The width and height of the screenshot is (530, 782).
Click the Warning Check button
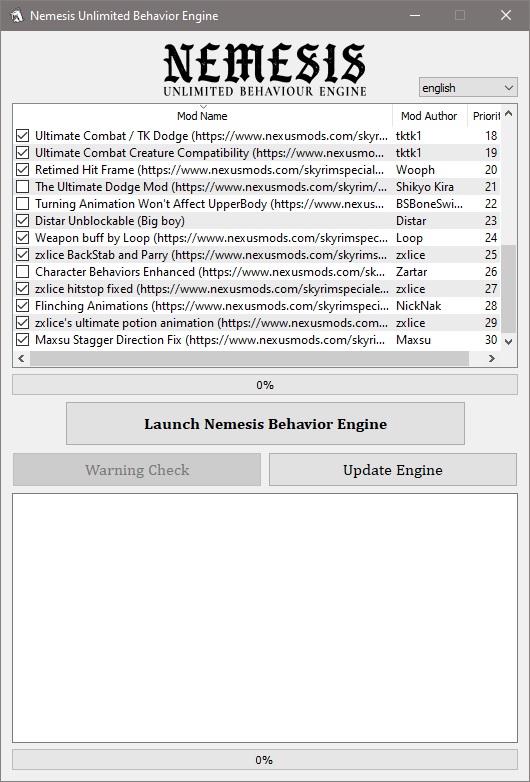point(137,470)
